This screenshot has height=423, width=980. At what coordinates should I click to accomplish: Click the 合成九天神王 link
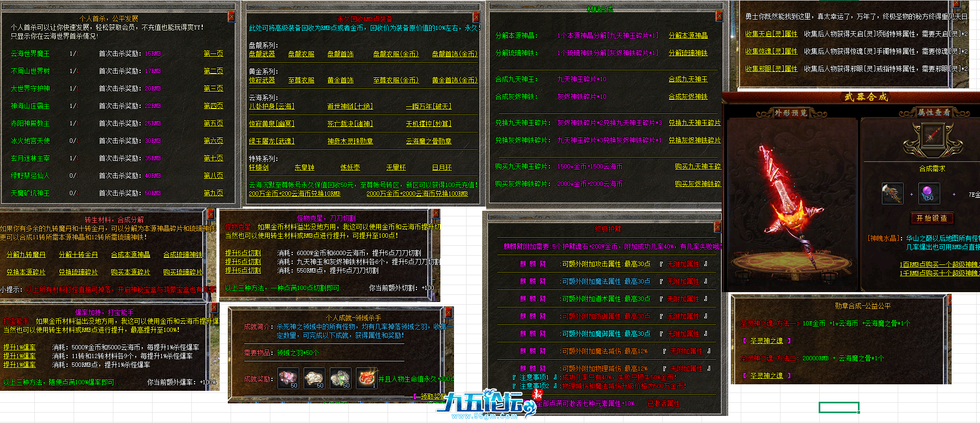688,79
